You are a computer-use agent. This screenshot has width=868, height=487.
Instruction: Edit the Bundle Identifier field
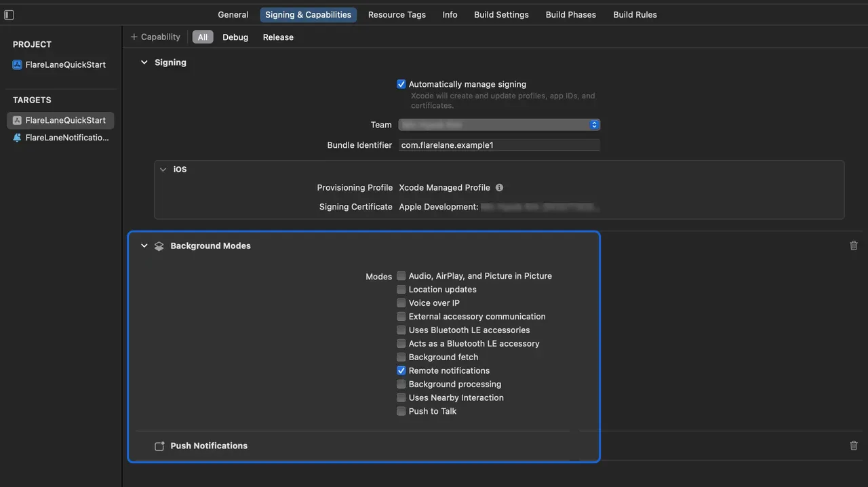click(x=499, y=145)
